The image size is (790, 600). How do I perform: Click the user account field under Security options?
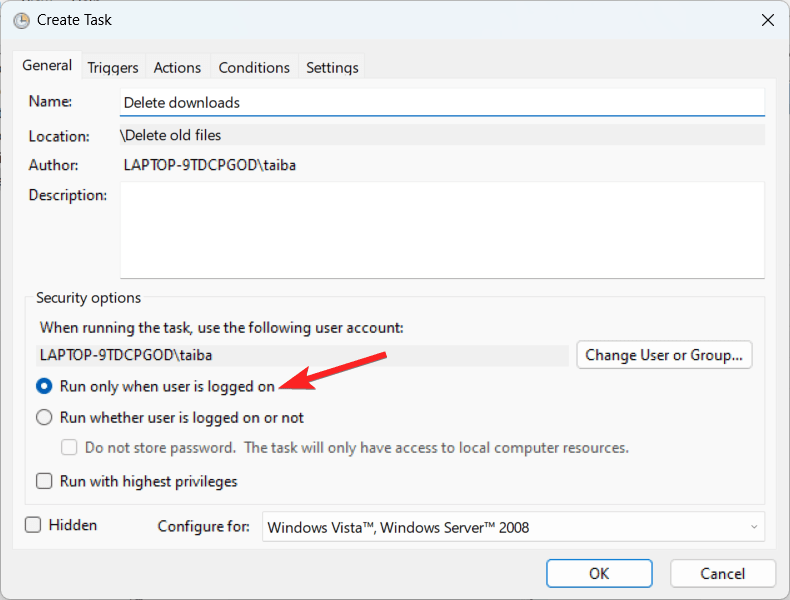(302, 355)
